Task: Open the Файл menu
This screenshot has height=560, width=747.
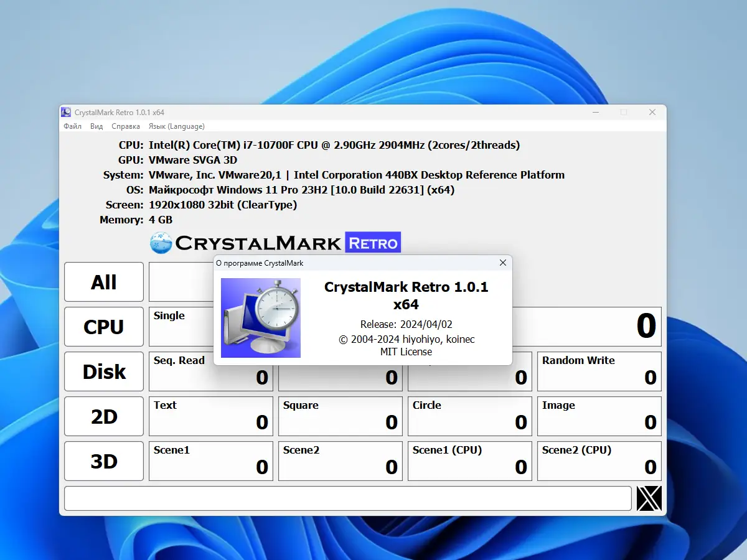Action: (72, 126)
